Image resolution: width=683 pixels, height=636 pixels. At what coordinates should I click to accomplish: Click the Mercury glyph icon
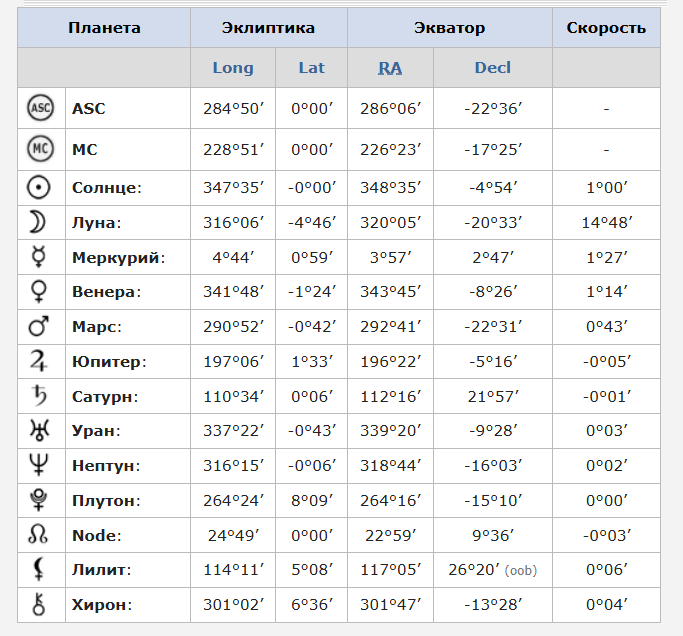click(41, 258)
